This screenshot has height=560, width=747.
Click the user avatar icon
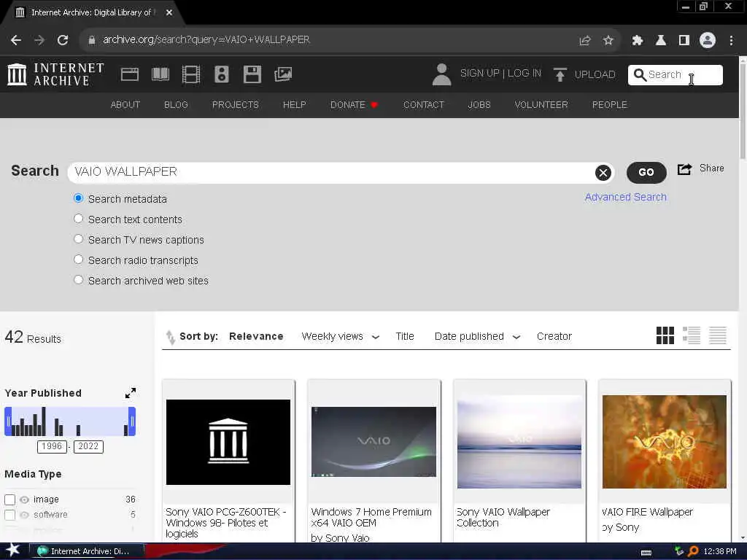pos(441,74)
